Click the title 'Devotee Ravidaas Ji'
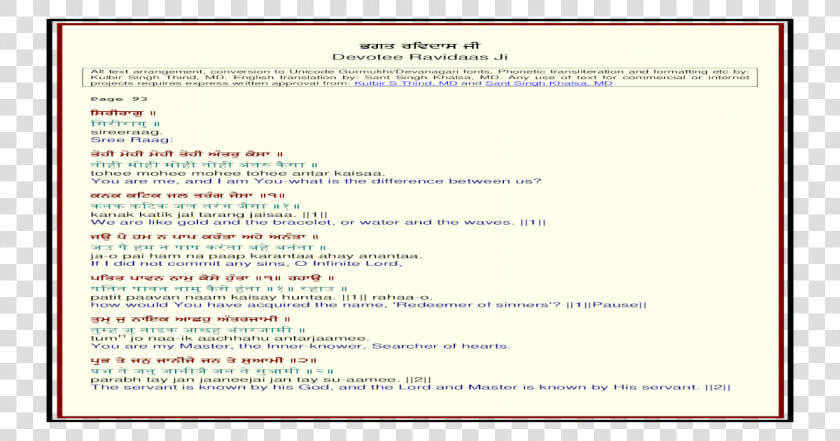840x441 pixels. click(x=419, y=57)
